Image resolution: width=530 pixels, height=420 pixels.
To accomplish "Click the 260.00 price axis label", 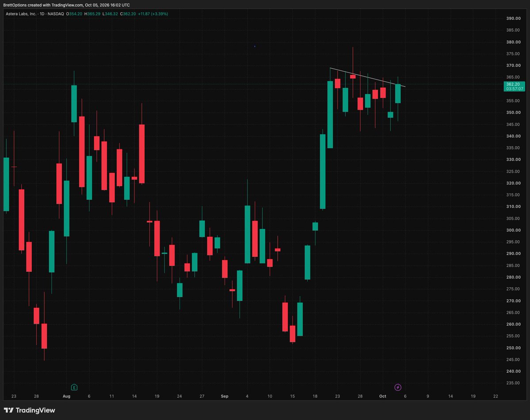I will 513,325.
